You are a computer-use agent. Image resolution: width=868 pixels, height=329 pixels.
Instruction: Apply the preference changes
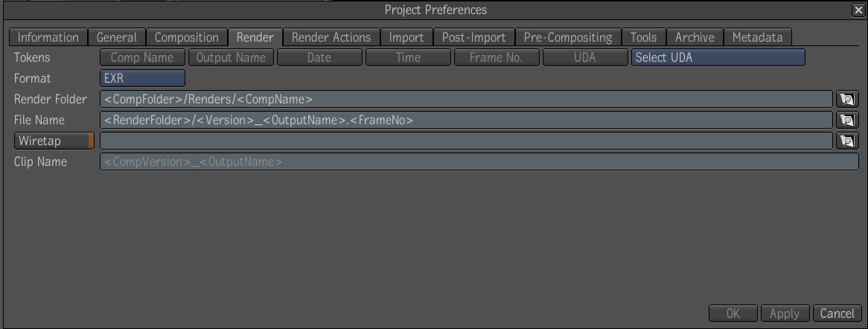(785, 313)
